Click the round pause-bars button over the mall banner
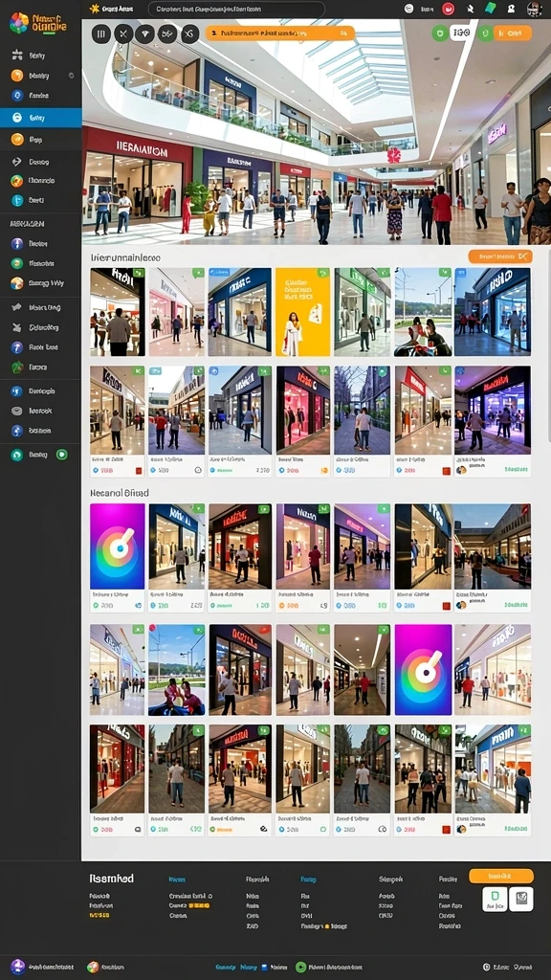 tap(101, 33)
